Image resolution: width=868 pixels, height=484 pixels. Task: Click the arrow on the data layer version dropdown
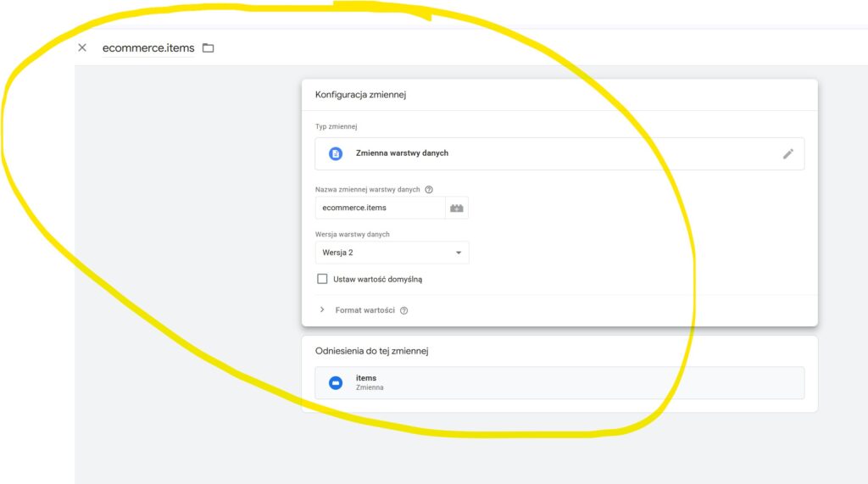tap(458, 253)
